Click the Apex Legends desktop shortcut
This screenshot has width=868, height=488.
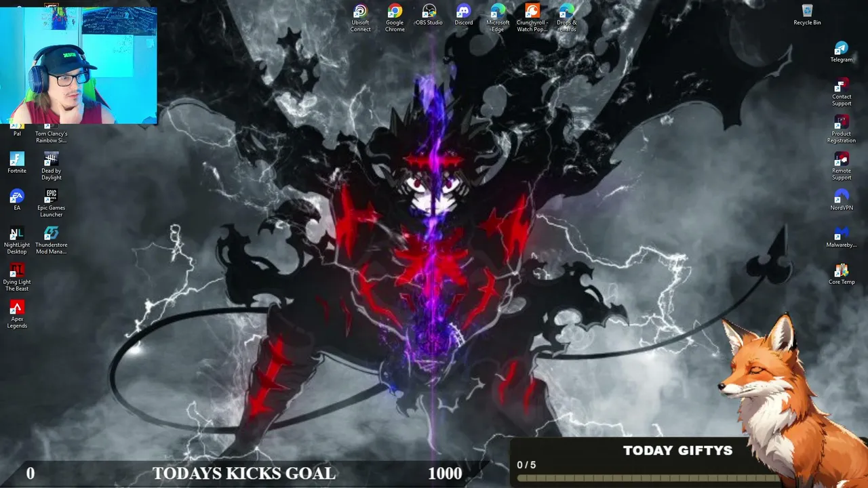(x=17, y=315)
